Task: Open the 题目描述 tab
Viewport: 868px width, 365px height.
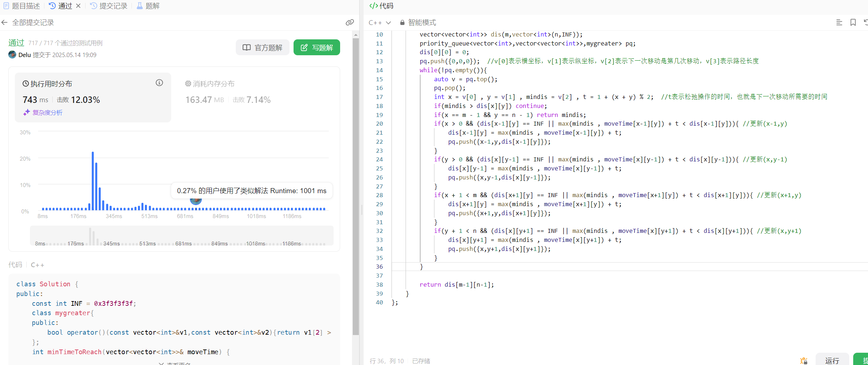Action: 22,6
